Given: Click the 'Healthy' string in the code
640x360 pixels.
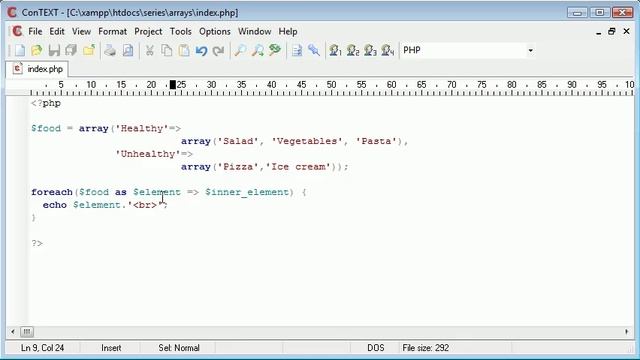Looking at the screenshot, I should coord(142,128).
